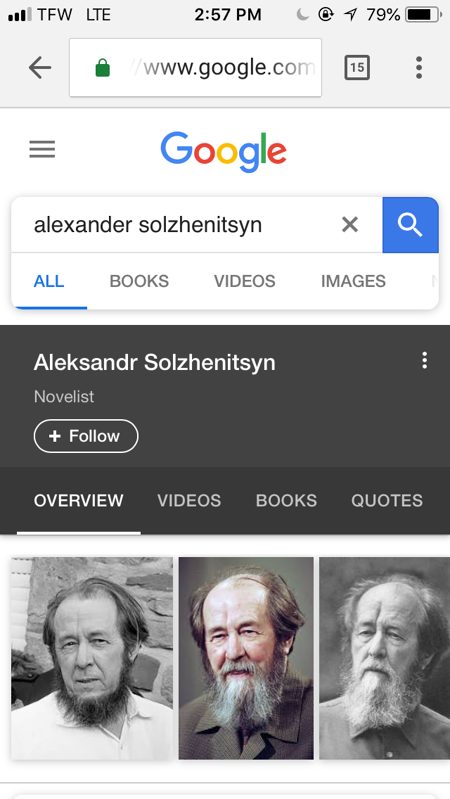Viewport: 450px width, 799px height.
Task: Open knowledge panel three-dot options
Action: point(424,361)
